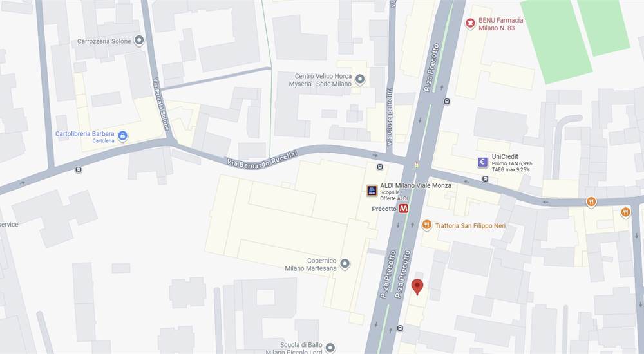Click the Trattoria San Filippo Neri restaurant icon
644x354 pixels.
(427, 225)
